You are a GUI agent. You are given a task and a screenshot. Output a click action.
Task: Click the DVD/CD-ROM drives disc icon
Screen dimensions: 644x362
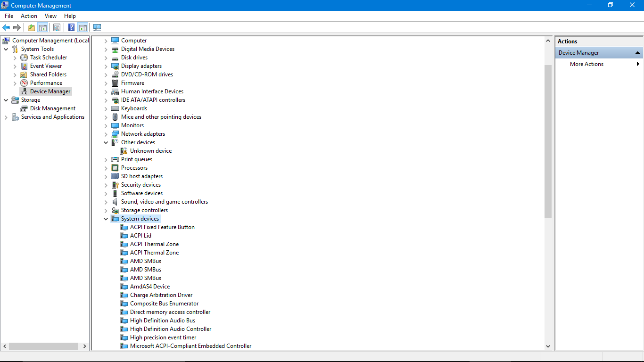[115, 74]
